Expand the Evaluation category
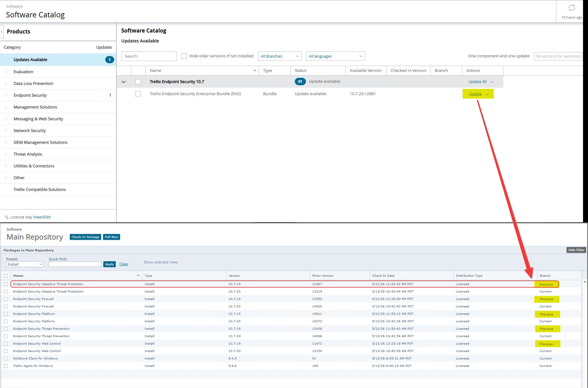This screenshot has height=388, width=588. tap(6, 72)
